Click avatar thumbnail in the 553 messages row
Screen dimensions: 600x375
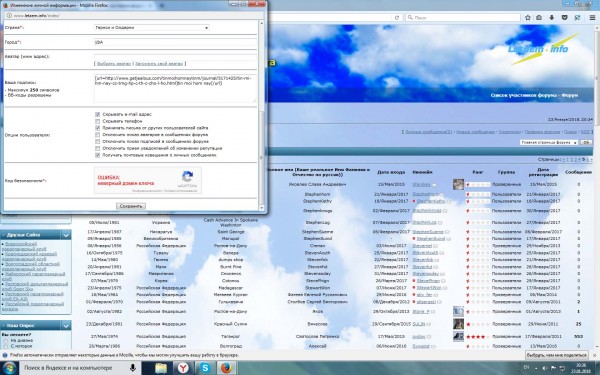coord(458,336)
